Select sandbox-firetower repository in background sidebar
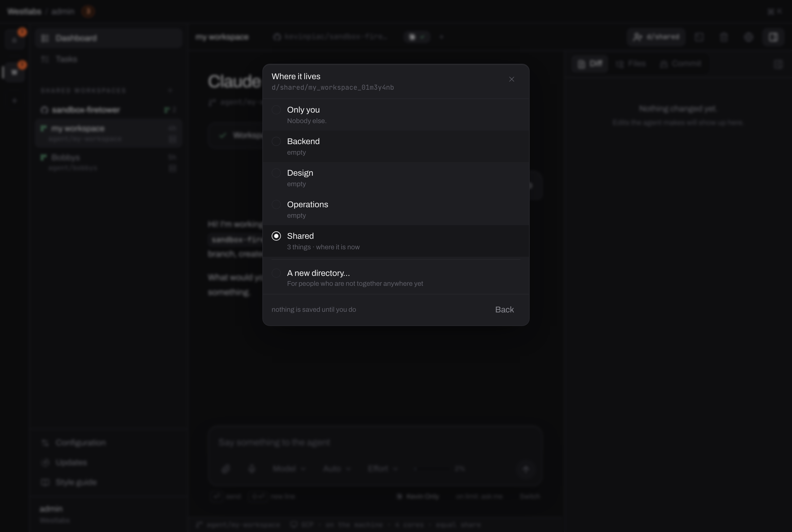 109,110
